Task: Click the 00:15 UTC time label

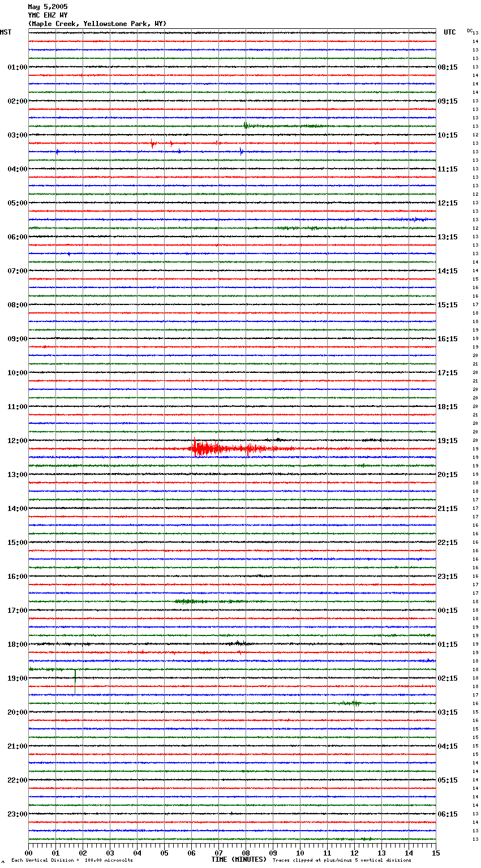Action: (448, 611)
